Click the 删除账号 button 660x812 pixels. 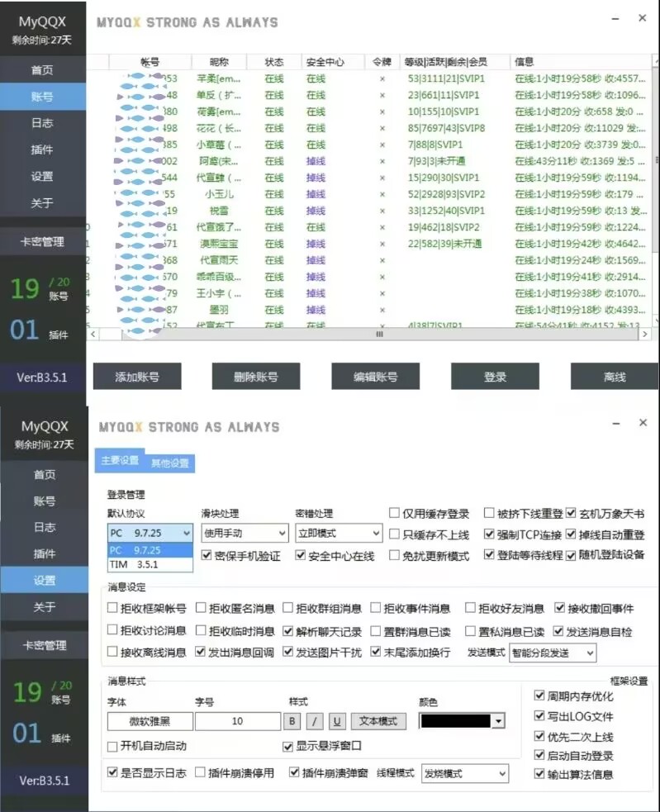(255, 377)
